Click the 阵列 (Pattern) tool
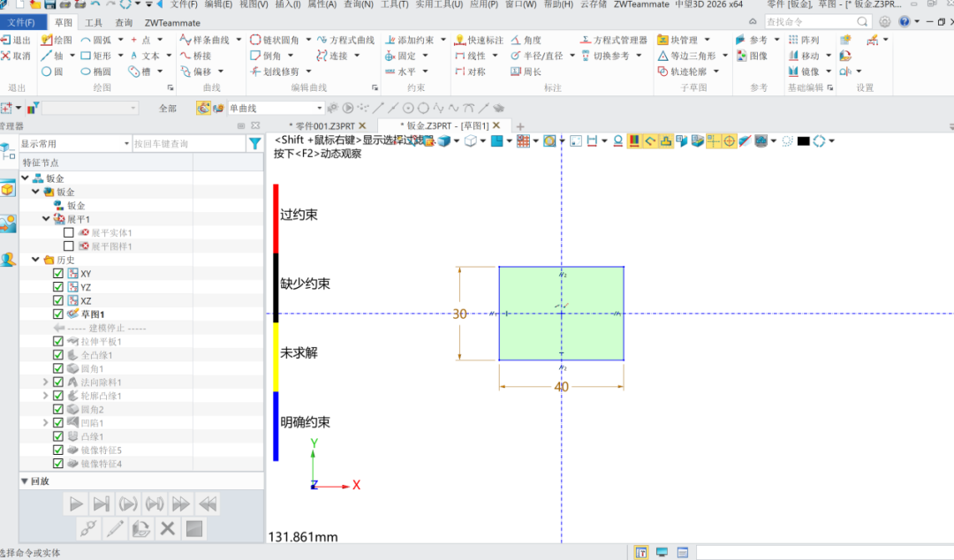This screenshot has height=560, width=954. [x=804, y=40]
